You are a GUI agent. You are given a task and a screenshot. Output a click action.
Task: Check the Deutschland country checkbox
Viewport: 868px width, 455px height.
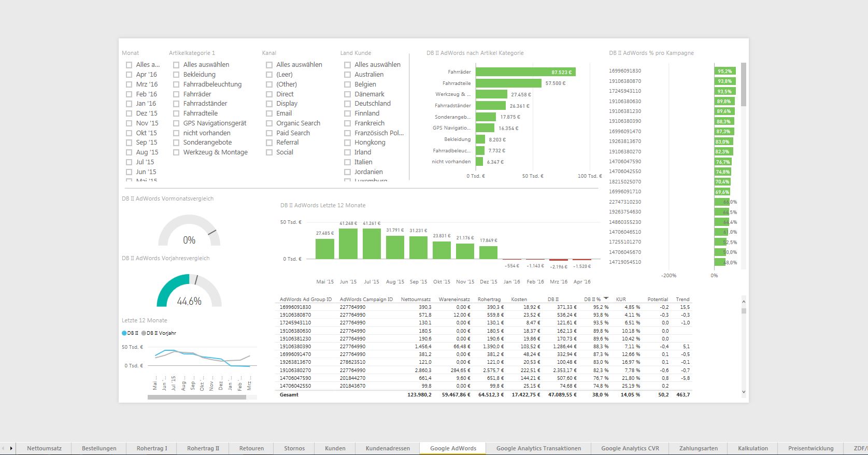coord(347,104)
